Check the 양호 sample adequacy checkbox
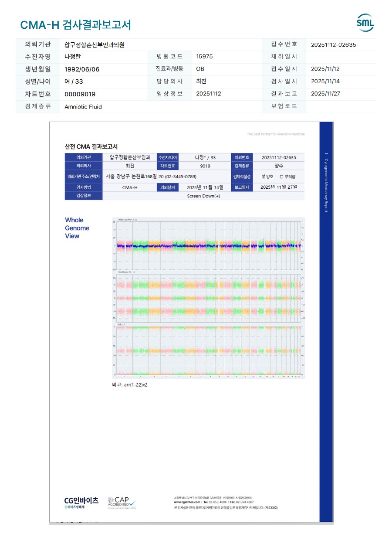 coord(264,177)
